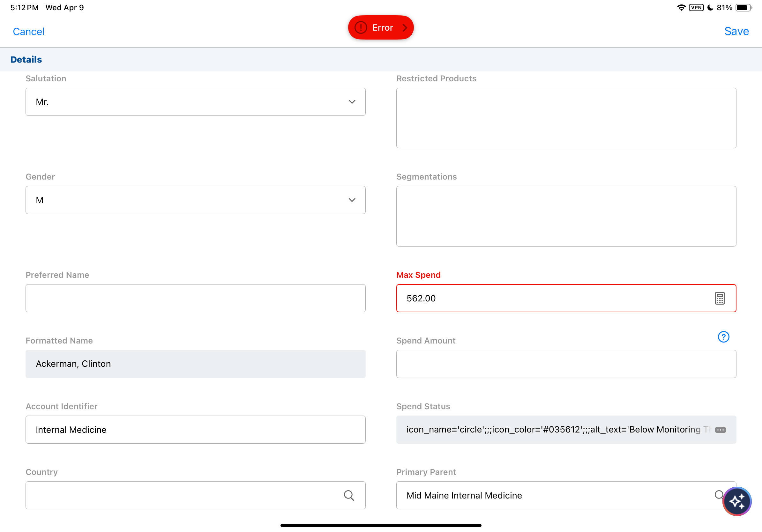Viewport: 762px width, 532px height.
Task: Open the Spend Amount help icon
Action: (x=723, y=336)
